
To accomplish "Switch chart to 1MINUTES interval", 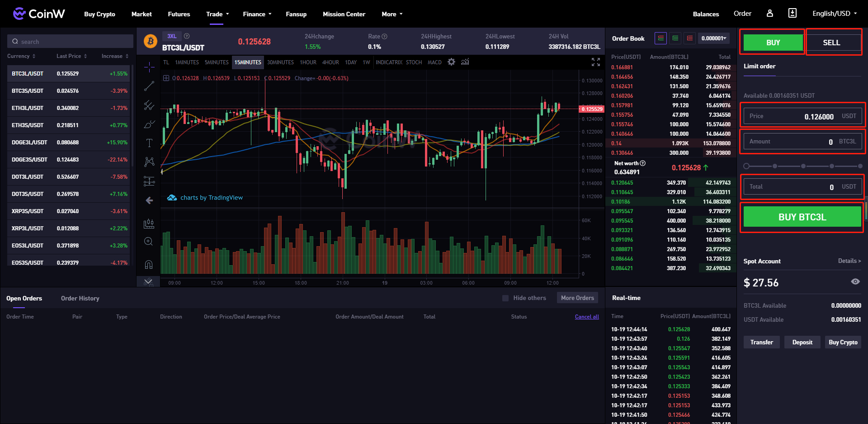I will click(x=187, y=62).
